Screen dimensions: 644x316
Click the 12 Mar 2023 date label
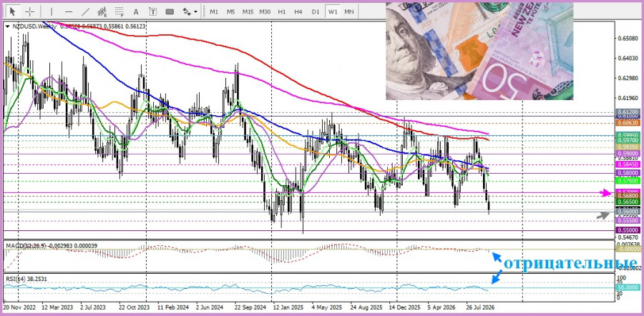57,307
